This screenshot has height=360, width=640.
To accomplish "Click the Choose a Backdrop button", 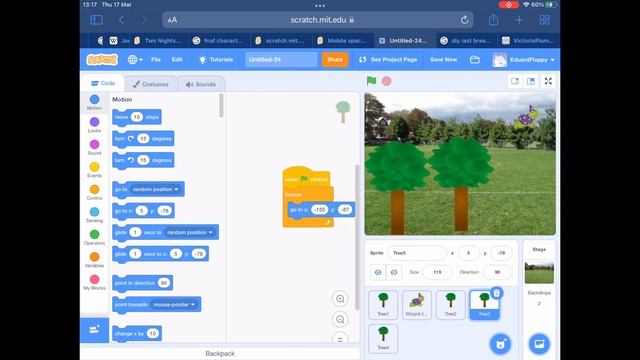I will [x=539, y=344].
